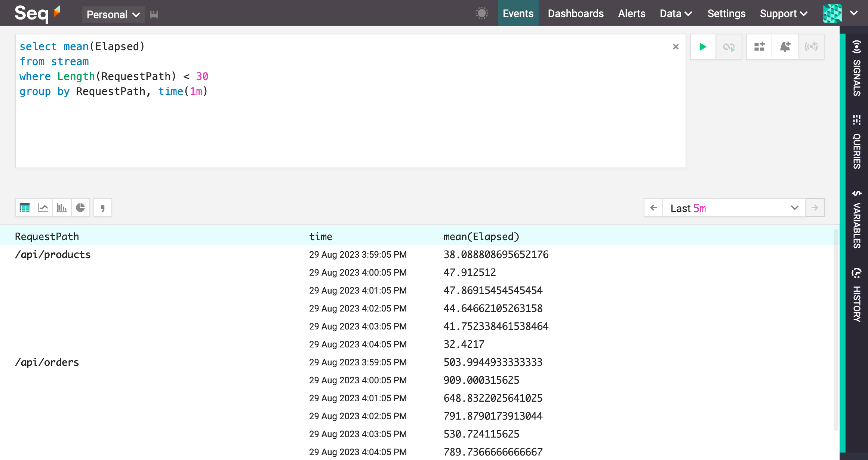Go to next time range arrow
The height and width of the screenshot is (460, 868).
(x=815, y=208)
